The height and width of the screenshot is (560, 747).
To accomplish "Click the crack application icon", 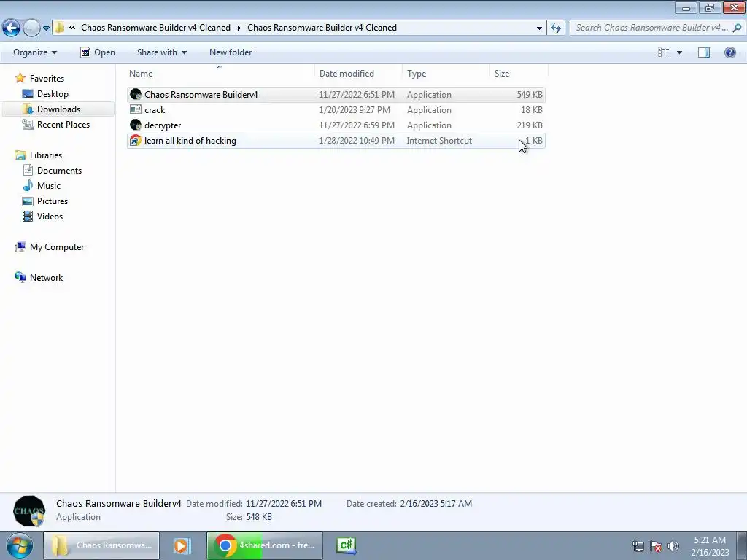I will [x=136, y=109].
